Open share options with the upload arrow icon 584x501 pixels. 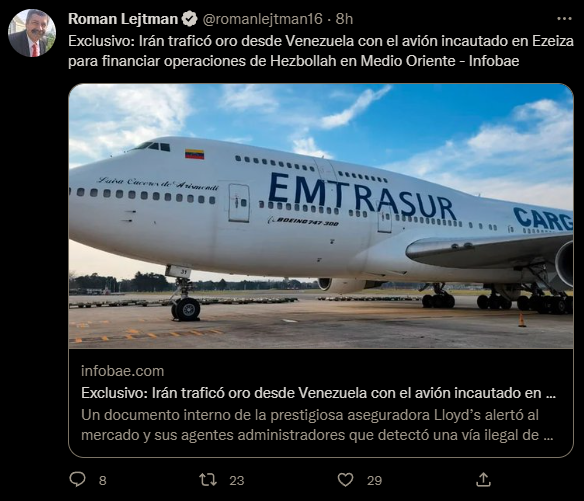(x=483, y=479)
